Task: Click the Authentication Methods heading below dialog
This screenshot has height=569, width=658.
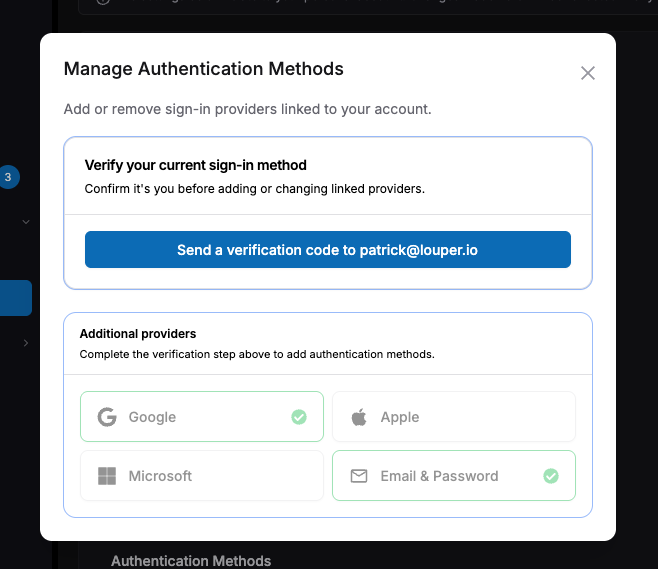Action: 191,561
